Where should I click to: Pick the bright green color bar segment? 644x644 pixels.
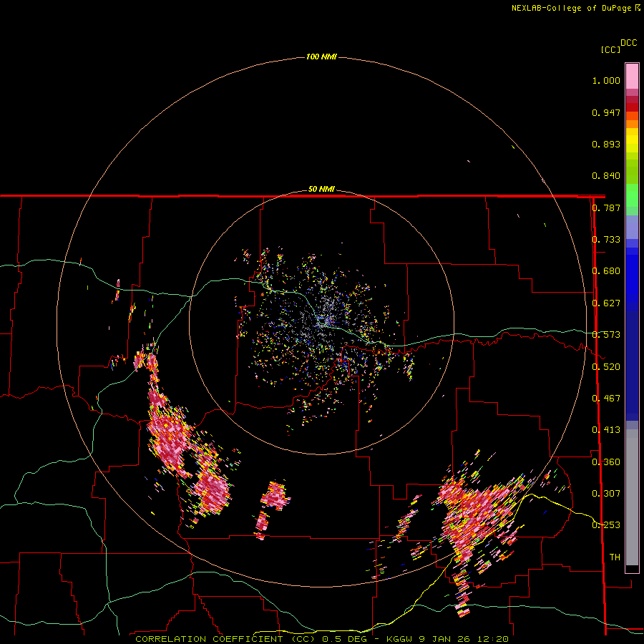click(632, 195)
